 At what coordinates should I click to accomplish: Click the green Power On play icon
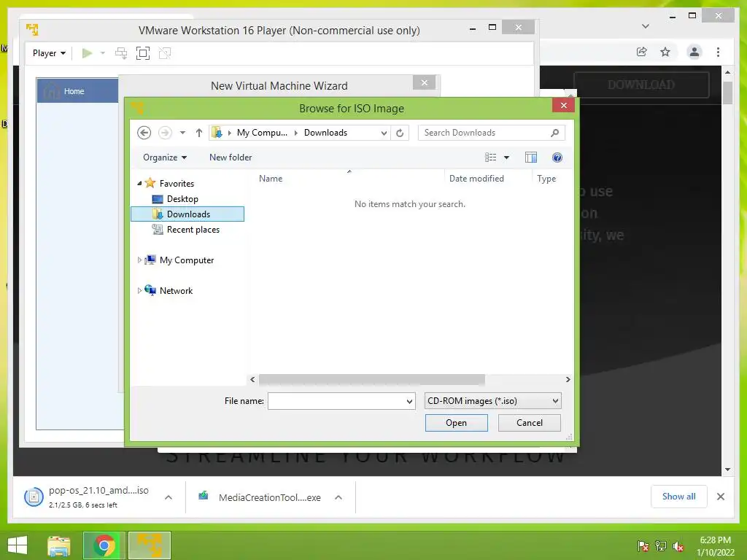[88, 52]
